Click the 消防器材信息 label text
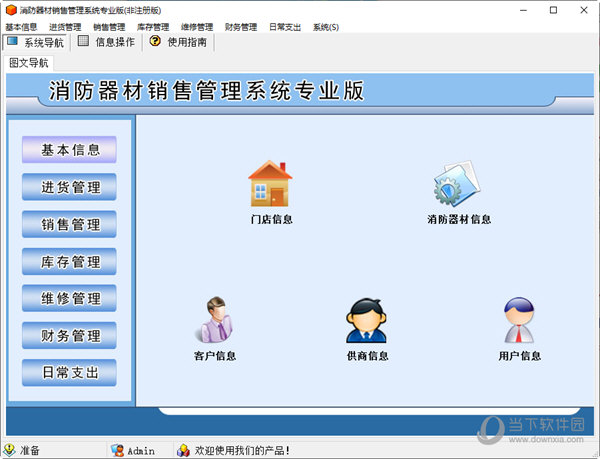Image resolution: width=600 pixels, height=459 pixels. [459, 219]
